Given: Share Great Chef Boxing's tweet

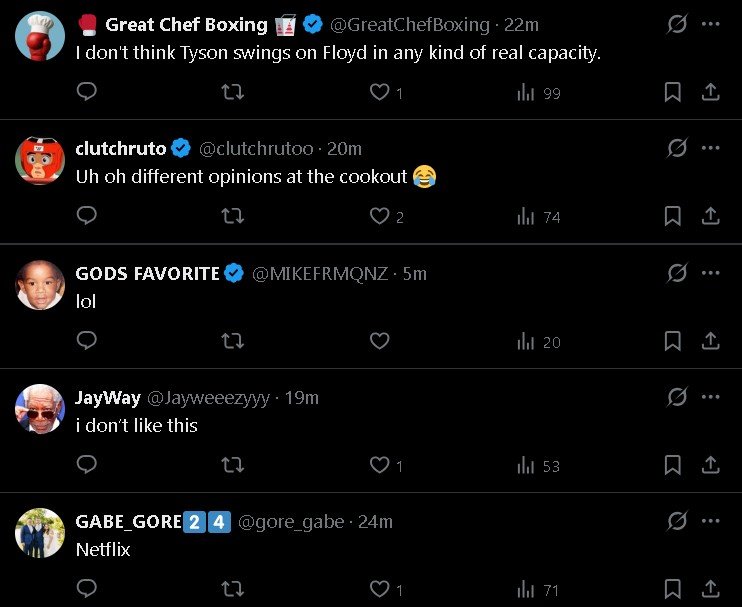Looking at the screenshot, I should point(711,92).
